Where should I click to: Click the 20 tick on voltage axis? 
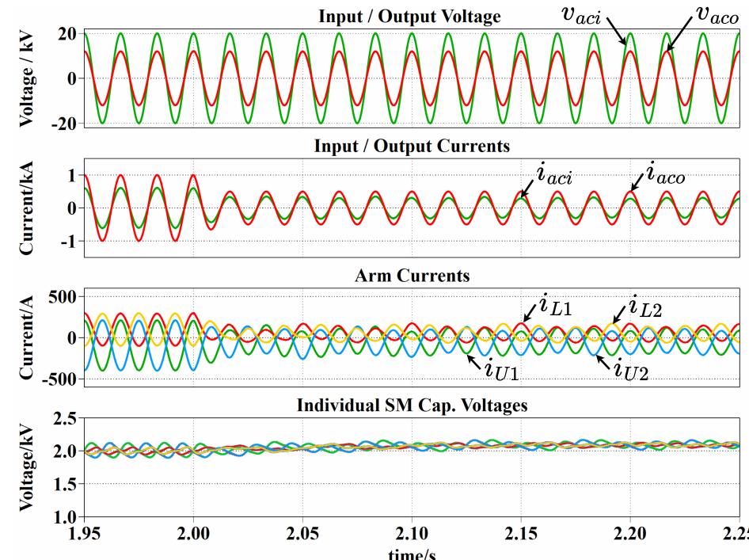67,34
